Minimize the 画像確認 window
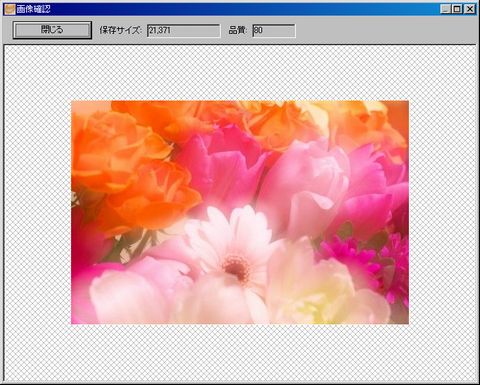 (446, 9)
